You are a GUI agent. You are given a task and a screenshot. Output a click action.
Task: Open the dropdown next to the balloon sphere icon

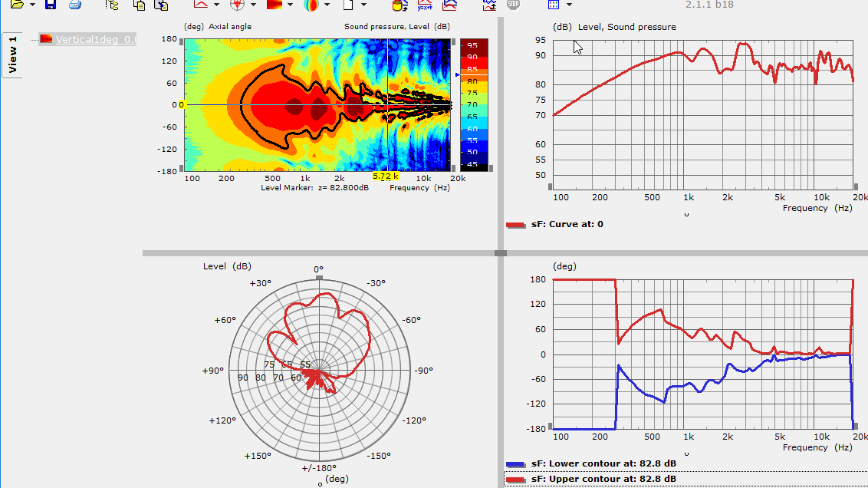pos(327,5)
